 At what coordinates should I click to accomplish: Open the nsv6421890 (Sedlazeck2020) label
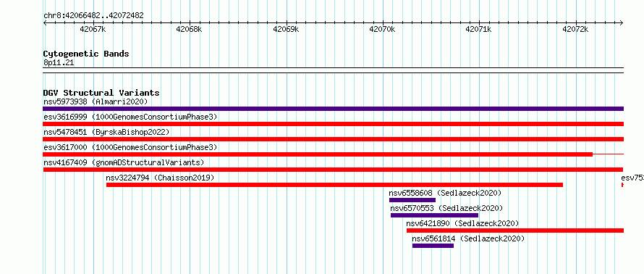462,223
